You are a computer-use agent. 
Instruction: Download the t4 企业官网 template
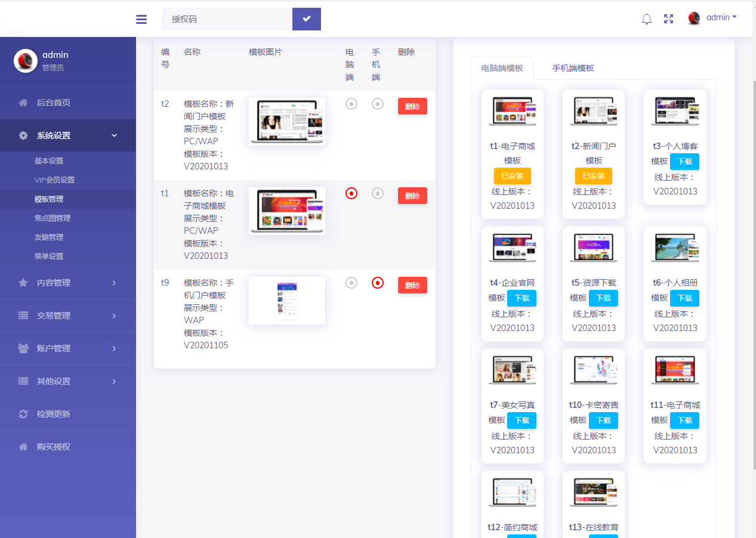point(522,298)
